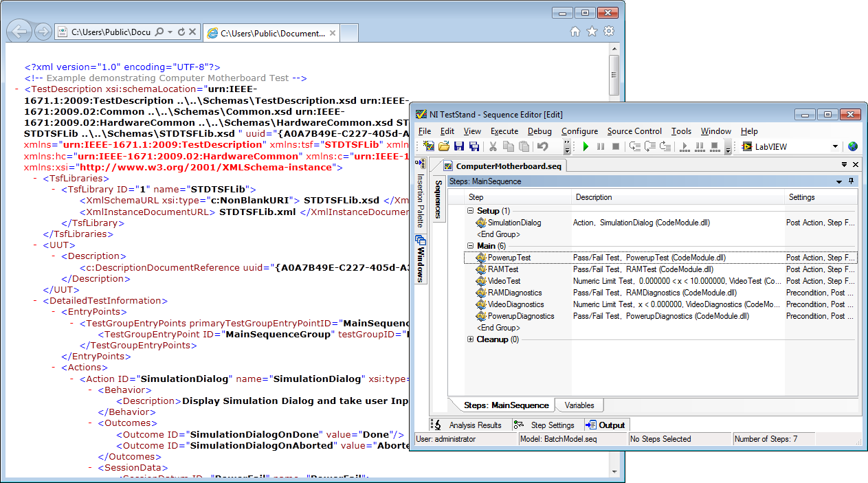868x483 pixels.
Task: Expand the Cleanup step group
Action: [x=471, y=339]
